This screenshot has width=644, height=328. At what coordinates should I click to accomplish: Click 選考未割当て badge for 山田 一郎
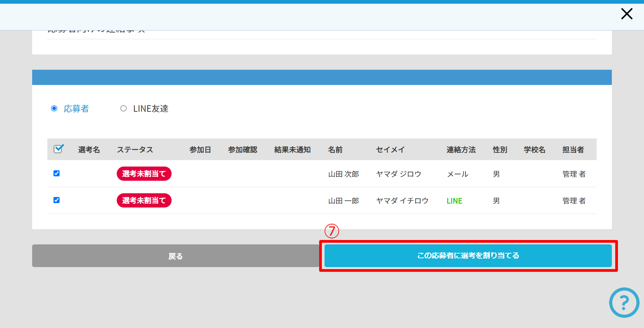point(144,200)
